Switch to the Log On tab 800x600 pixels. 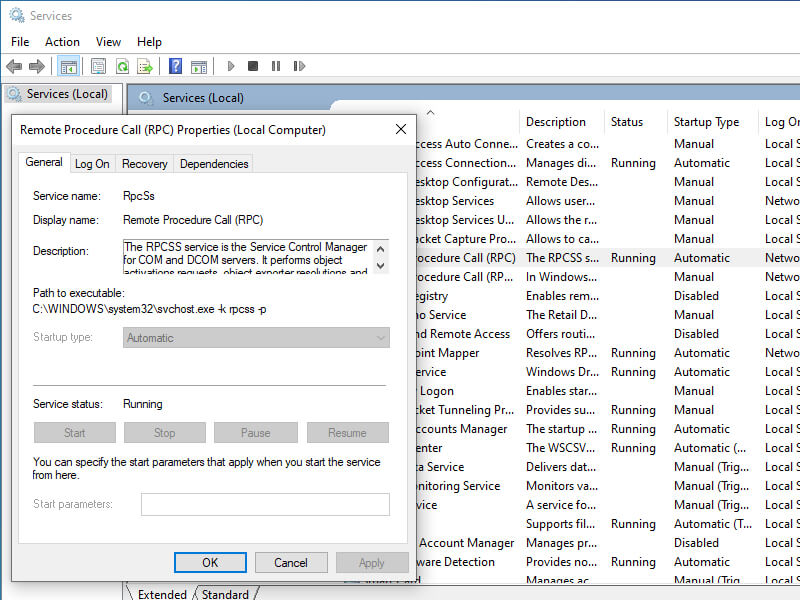click(x=92, y=164)
